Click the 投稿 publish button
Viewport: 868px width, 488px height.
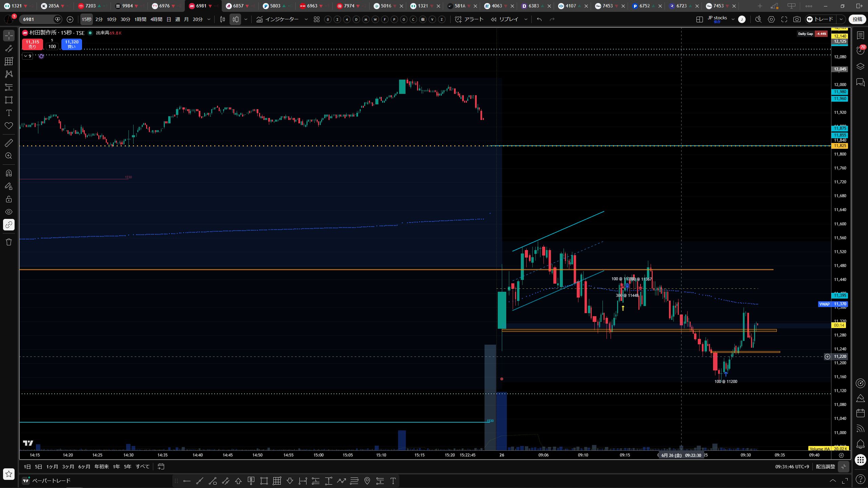pyautogui.click(x=857, y=19)
